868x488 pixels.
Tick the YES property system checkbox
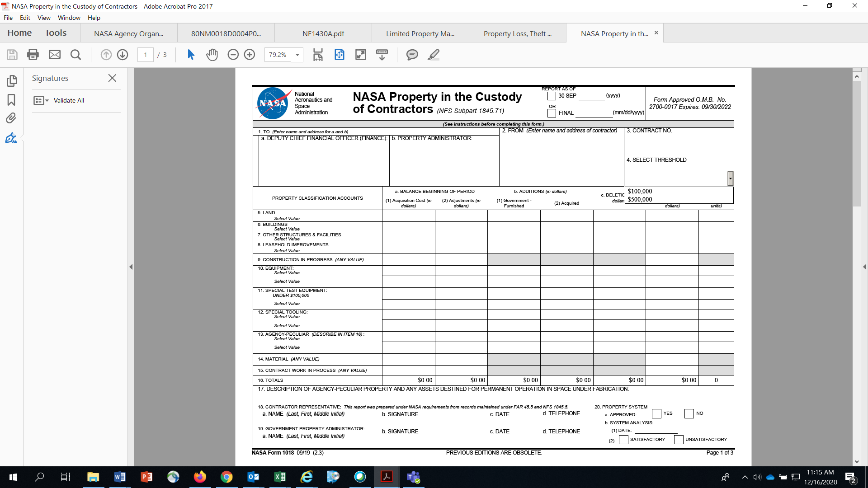pyautogui.click(x=656, y=413)
